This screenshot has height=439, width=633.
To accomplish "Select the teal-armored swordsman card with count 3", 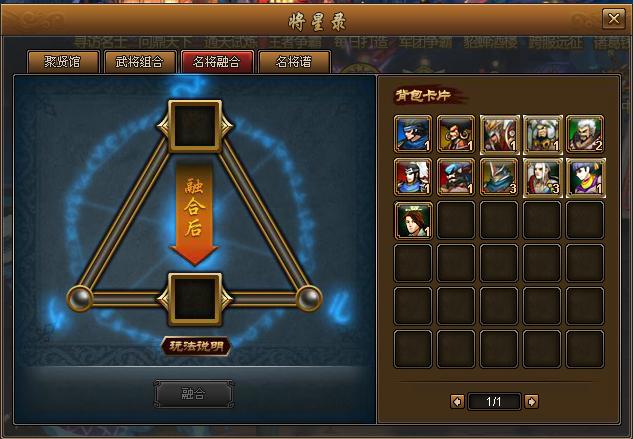I will 499,177.
